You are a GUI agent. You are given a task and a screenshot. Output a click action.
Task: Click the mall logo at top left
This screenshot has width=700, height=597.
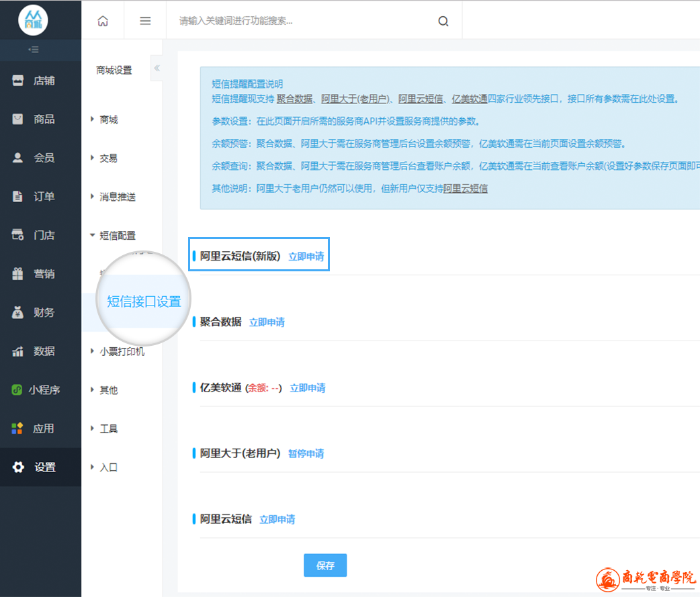coord(33,20)
